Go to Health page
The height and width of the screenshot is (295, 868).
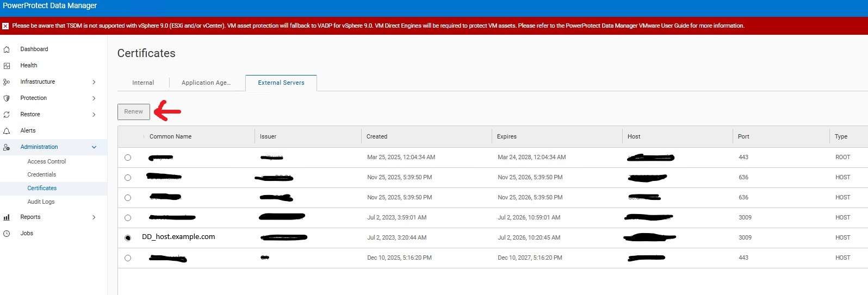tap(29, 65)
